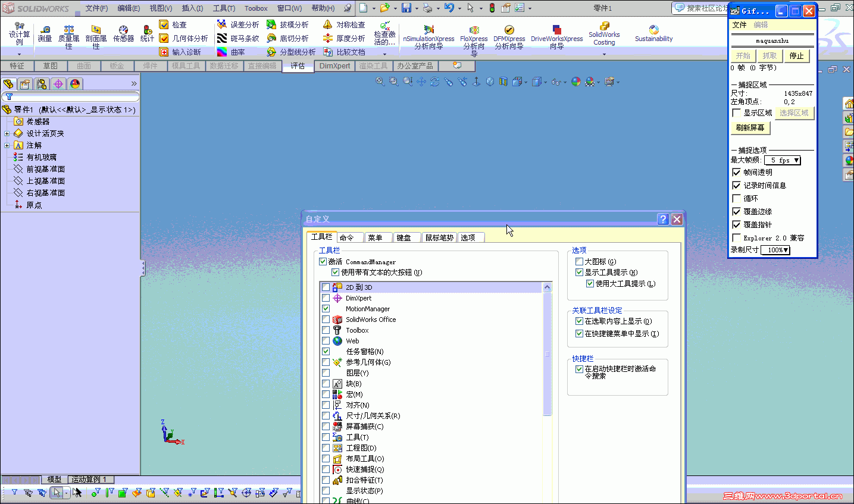Click the 测量 (Measure) tool icon
The image size is (854, 504).
tap(45, 29)
